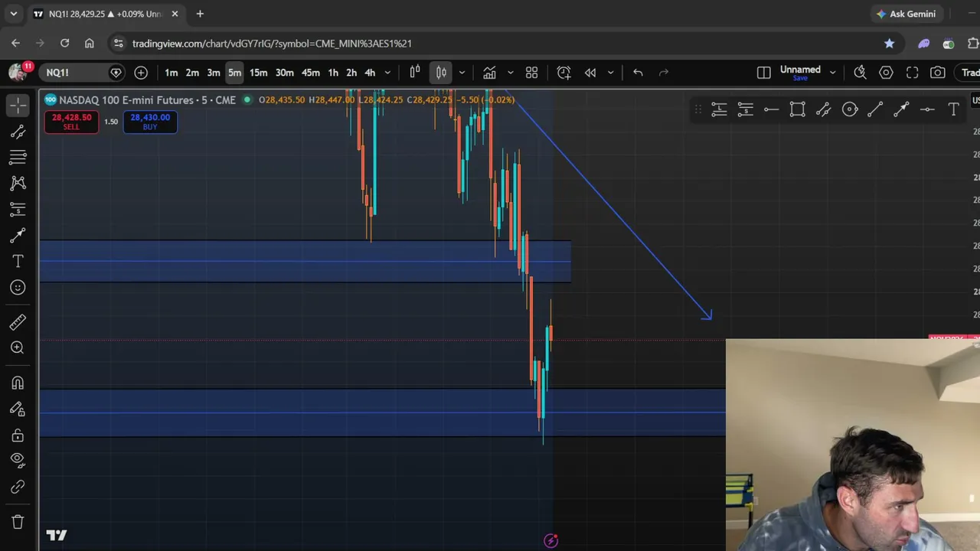The height and width of the screenshot is (551, 980).
Task: Switch to 15m timeframe
Action: pos(258,73)
